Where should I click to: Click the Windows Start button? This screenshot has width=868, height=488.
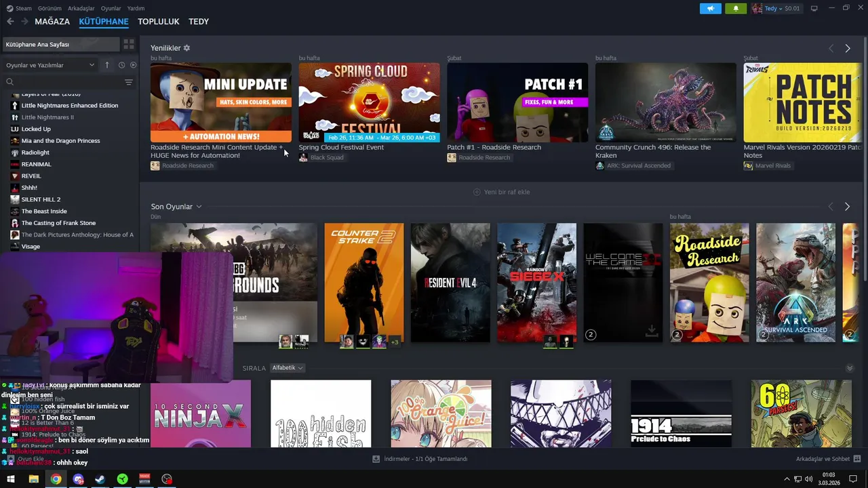click(x=11, y=479)
